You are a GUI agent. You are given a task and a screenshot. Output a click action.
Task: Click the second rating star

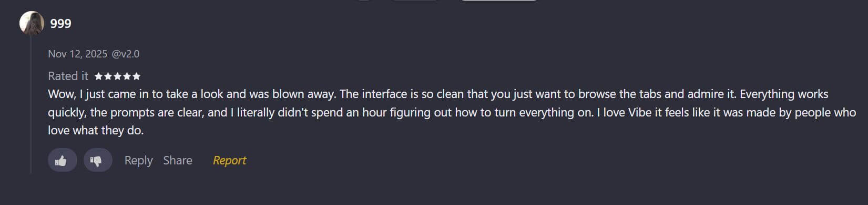108,76
